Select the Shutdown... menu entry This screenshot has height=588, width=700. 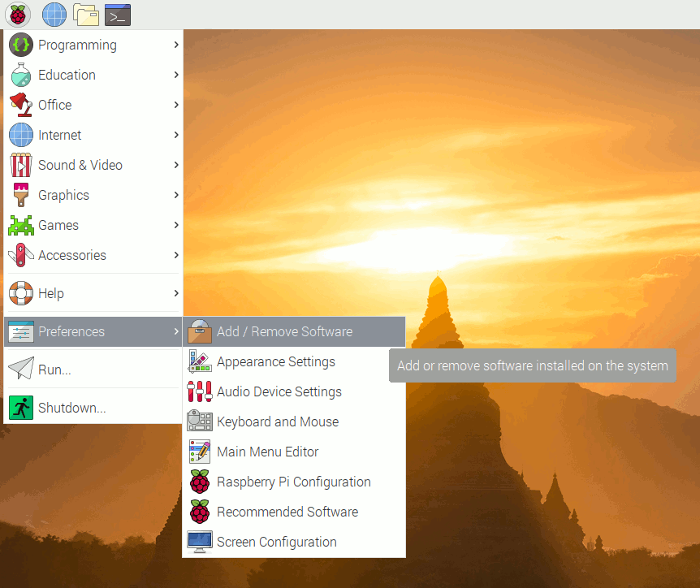93,408
